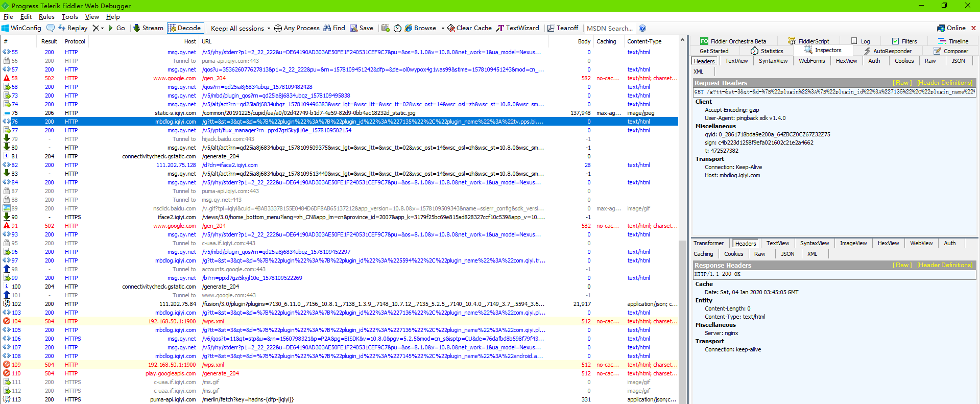980x404 pixels.
Task: Select the response Transformer tab
Action: pos(708,243)
